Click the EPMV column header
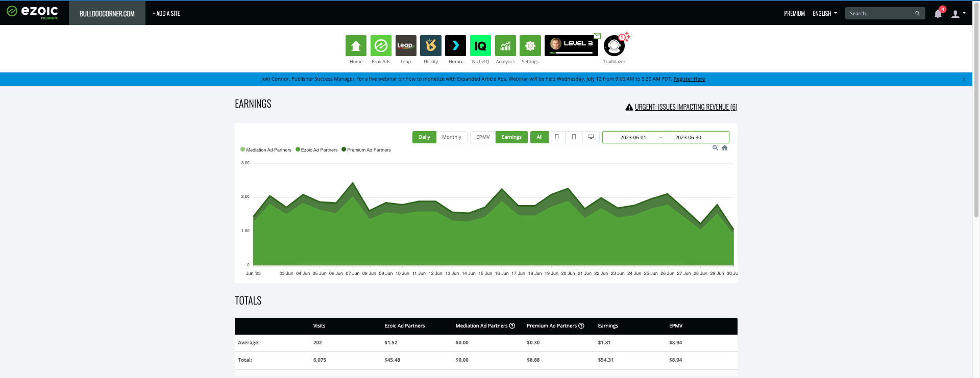The width and height of the screenshot is (980, 378). [676, 326]
